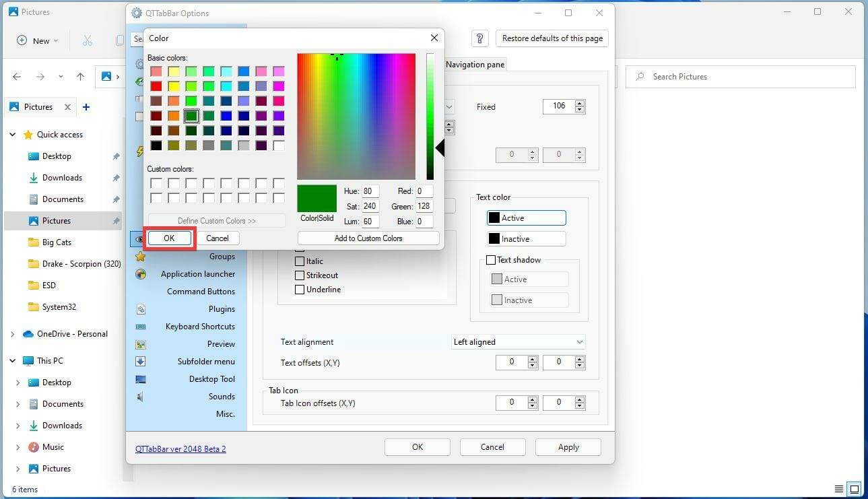Toggle the Text shadow checkbox
The width and height of the screenshot is (868, 499).
point(491,259)
